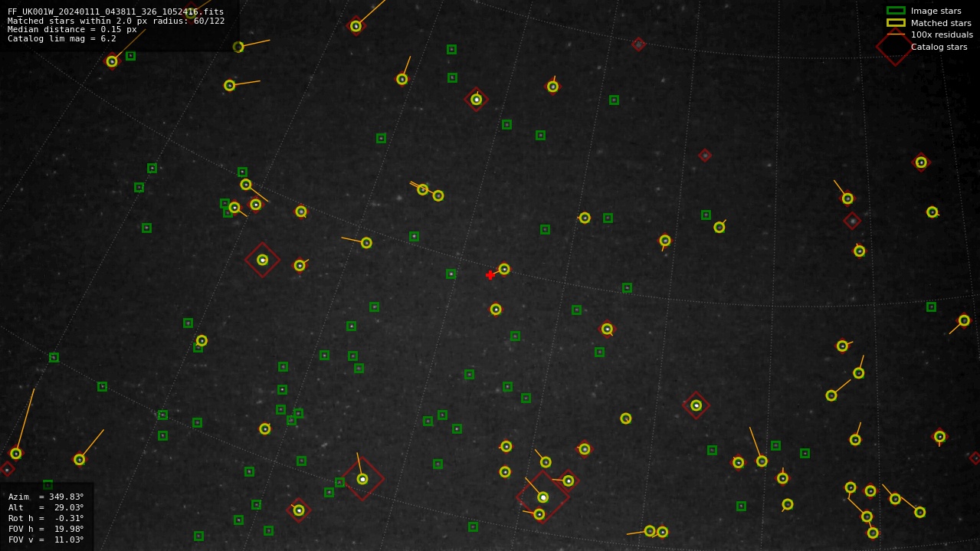Click the 'FOV v = 11.03°' readout
The image size is (980, 551).
click(46, 540)
